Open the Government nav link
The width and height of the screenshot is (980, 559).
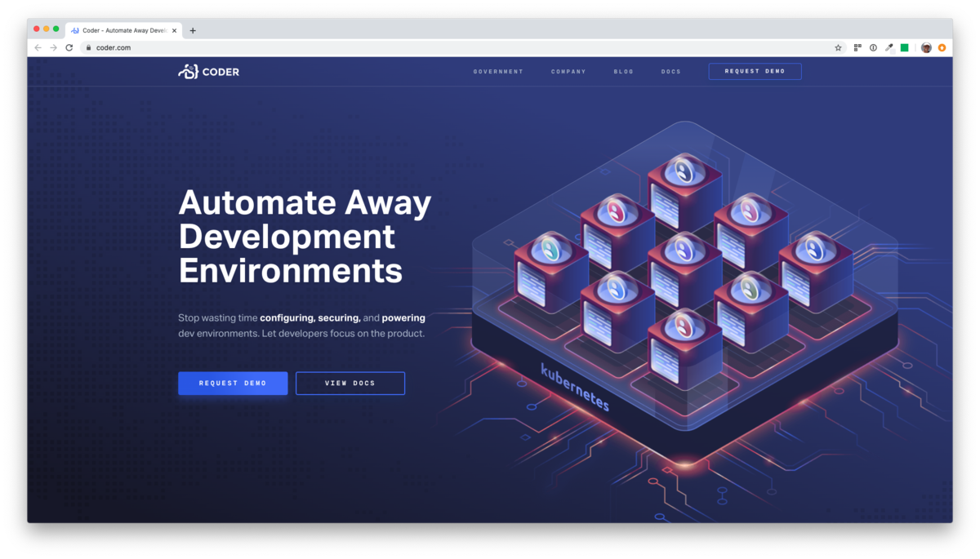(498, 72)
